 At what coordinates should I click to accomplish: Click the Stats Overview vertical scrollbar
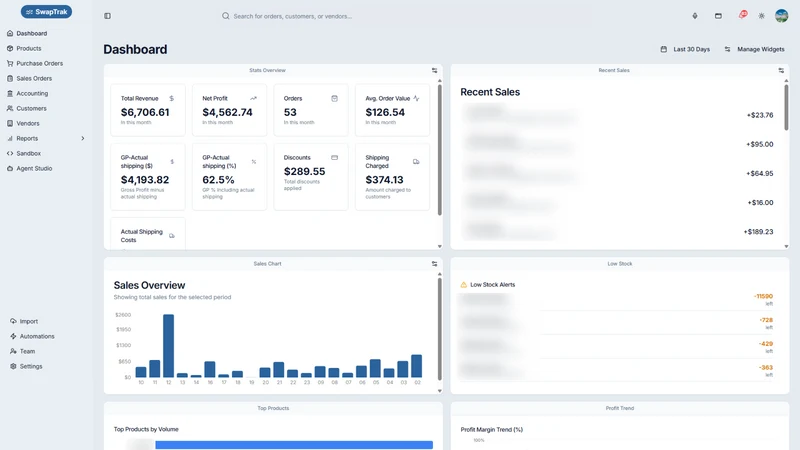[x=439, y=149]
